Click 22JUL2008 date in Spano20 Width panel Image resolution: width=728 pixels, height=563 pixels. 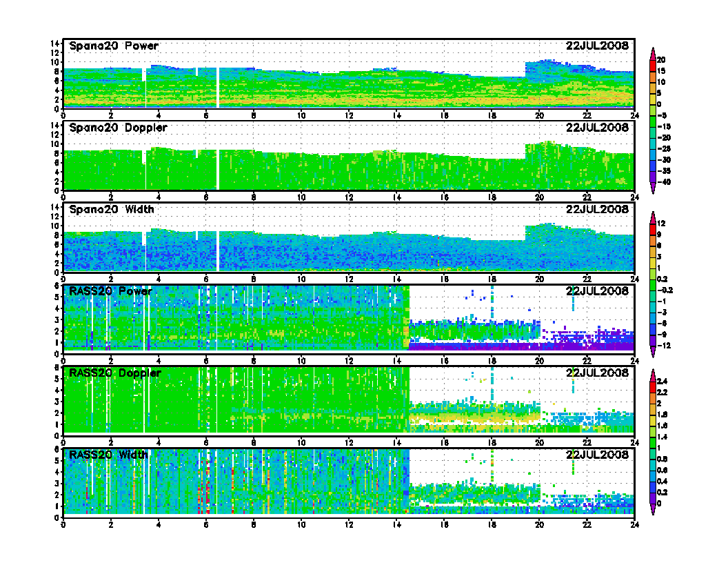click(597, 210)
